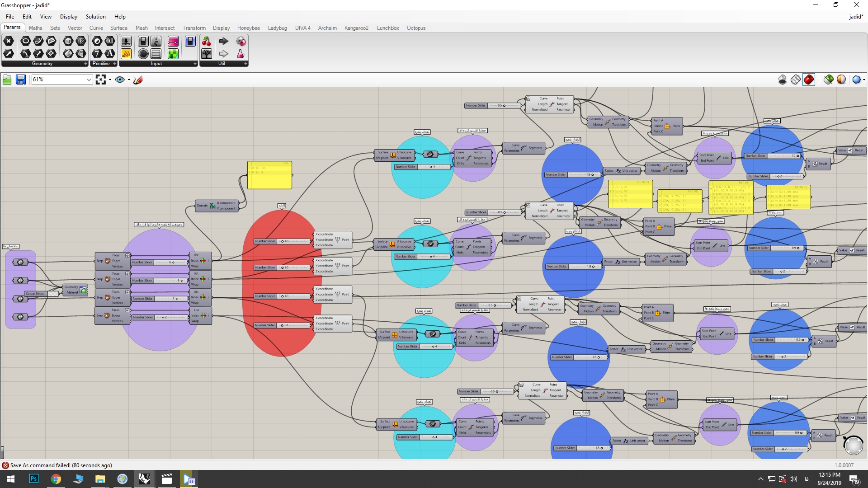Switch to the Kangaroo2 tab

(x=356, y=28)
